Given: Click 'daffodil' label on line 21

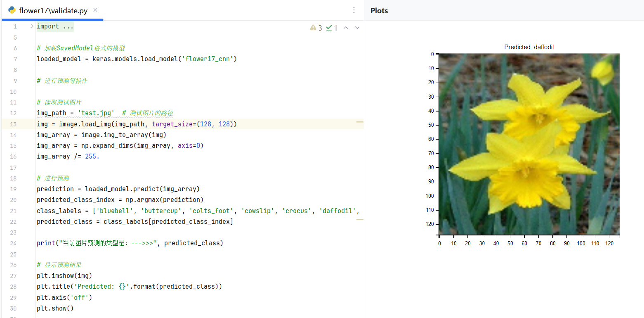Looking at the screenshot, I should 337,211.
